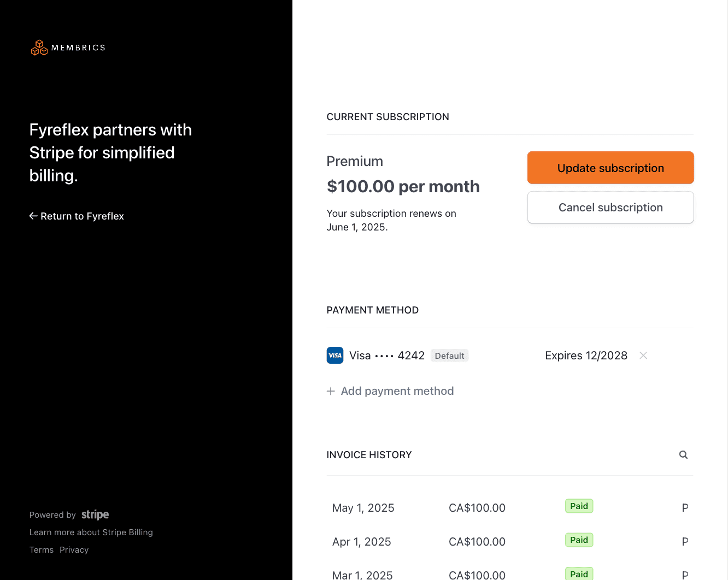Open invoice history search magnifier
The width and height of the screenshot is (728, 580).
(683, 455)
